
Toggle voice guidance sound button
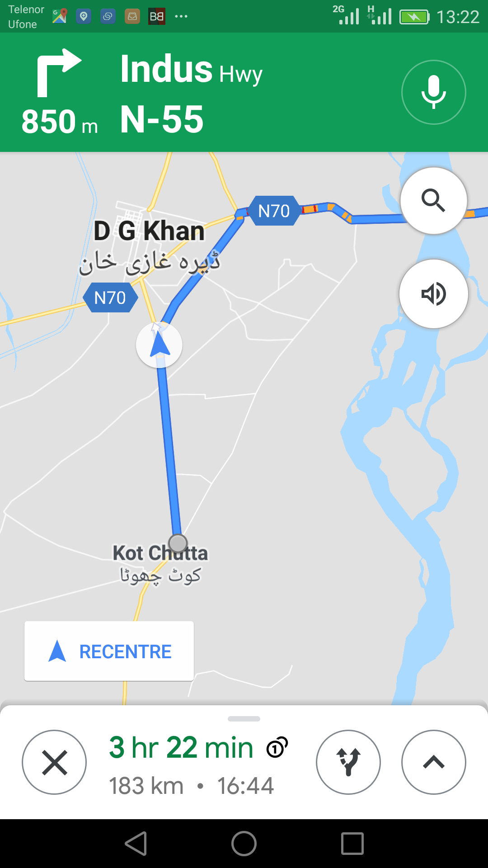(x=434, y=294)
